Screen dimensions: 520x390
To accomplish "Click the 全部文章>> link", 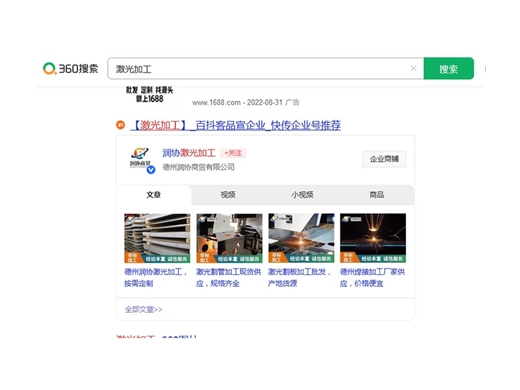I will point(144,309).
